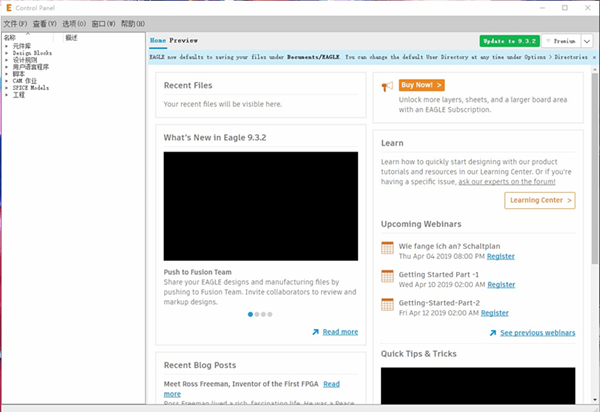Expand the Design Blocks tree node arrow
The height and width of the screenshot is (412, 600).
pyautogui.click(x=7, y=53)
